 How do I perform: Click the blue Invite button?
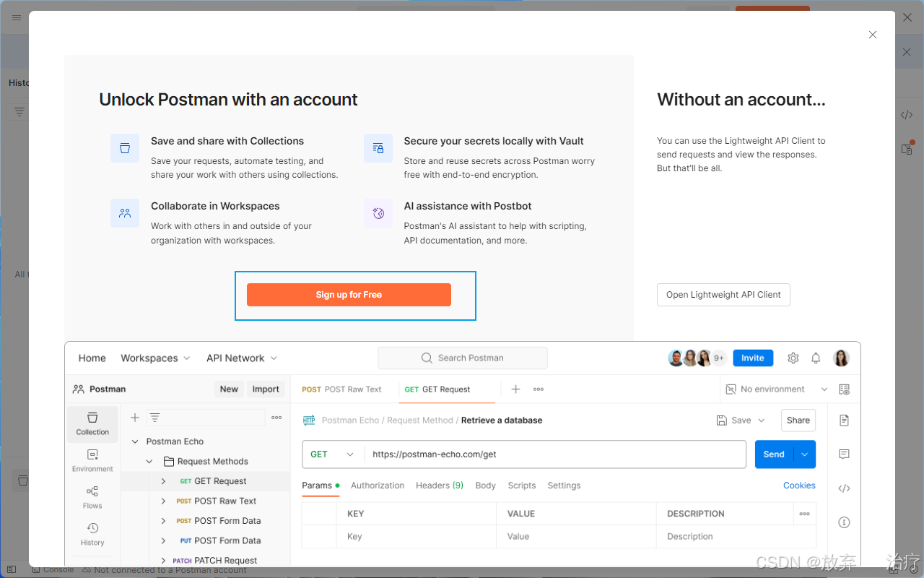(753, 358)
